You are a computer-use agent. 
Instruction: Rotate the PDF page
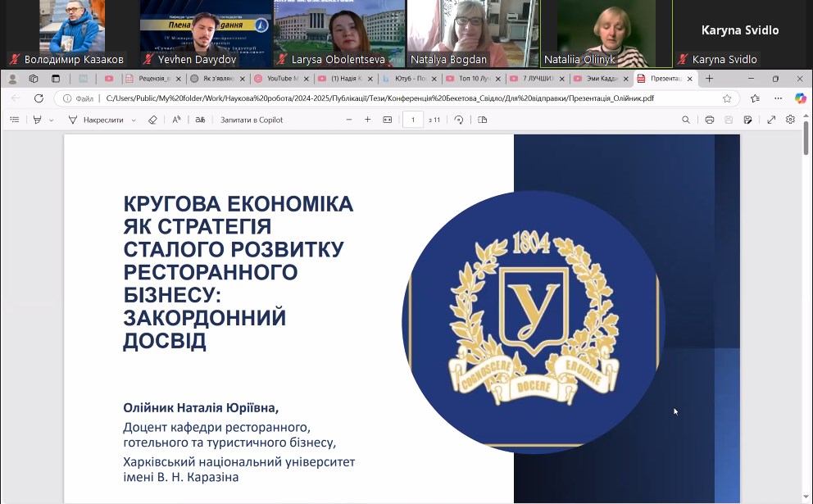(459, 120)
